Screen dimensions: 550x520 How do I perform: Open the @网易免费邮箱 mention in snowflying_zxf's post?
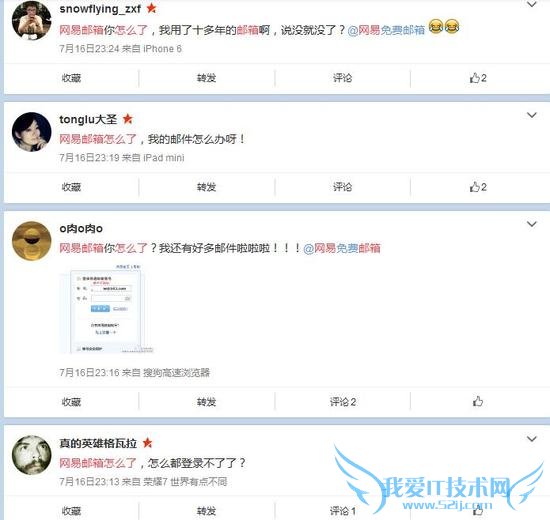[x=386, y=30]
